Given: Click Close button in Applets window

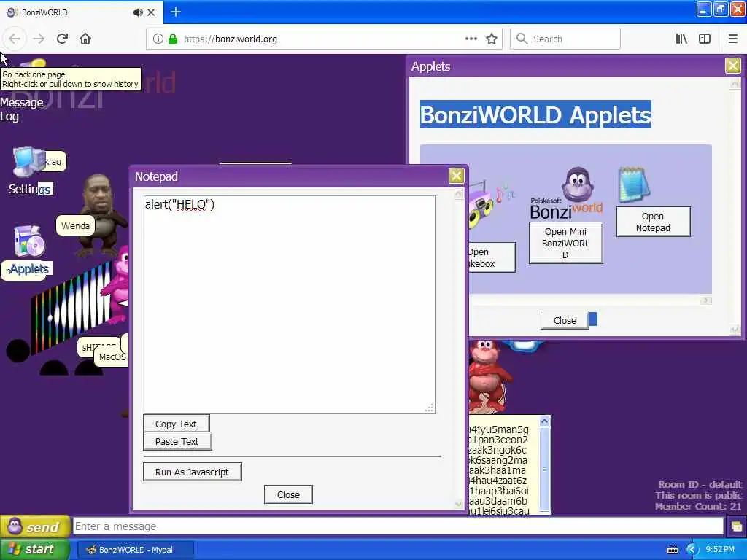Looking at the screenshot, I should [x=565, y=321].
